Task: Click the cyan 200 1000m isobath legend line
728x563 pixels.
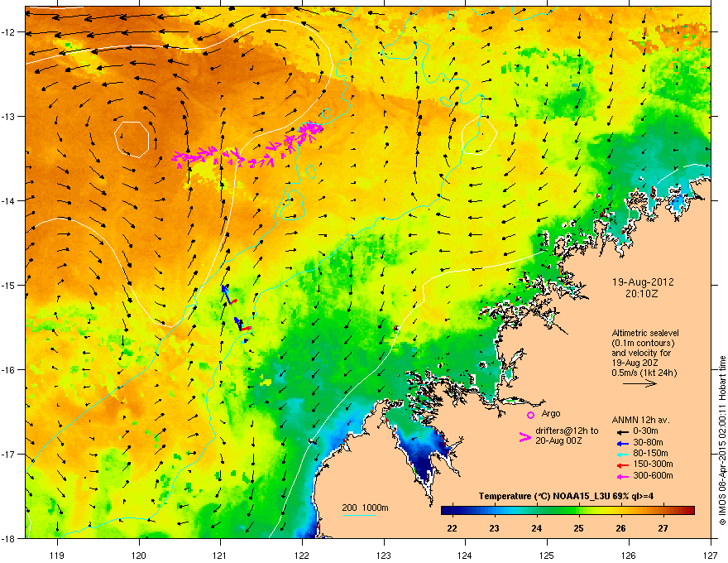Action: point(358,515)
